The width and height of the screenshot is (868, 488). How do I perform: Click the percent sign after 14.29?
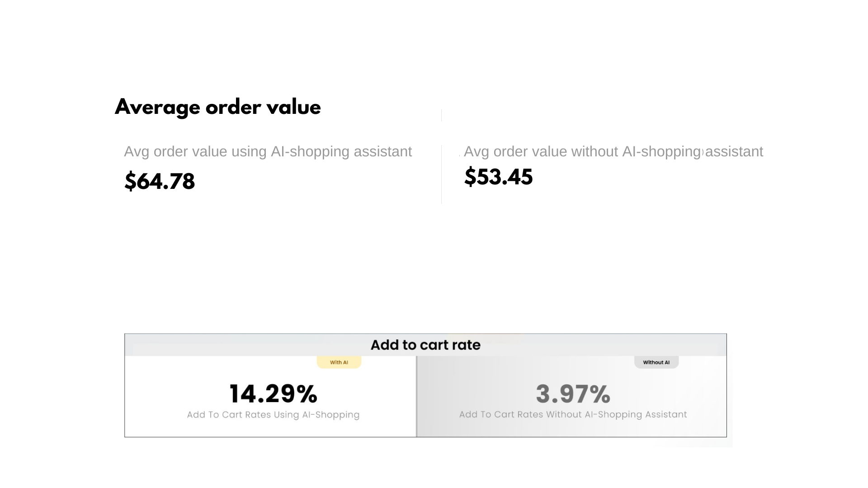tap(307, 394)
